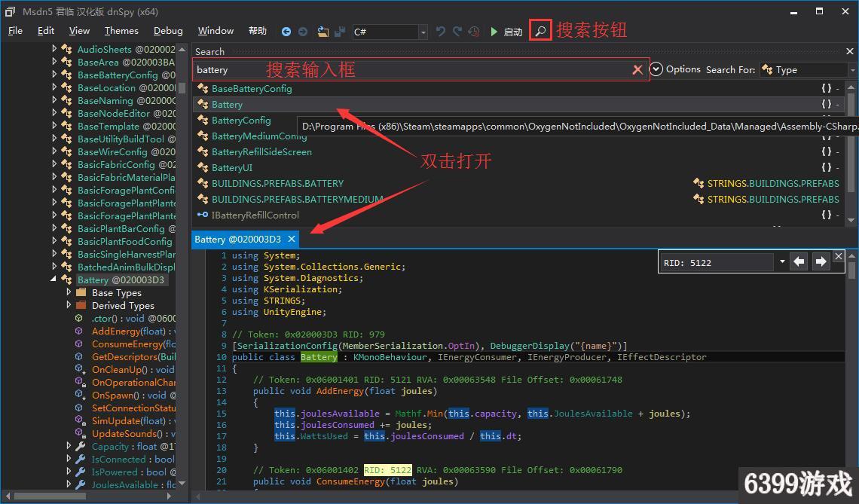Click the magnifier Search toolbar button

(540, 30)
